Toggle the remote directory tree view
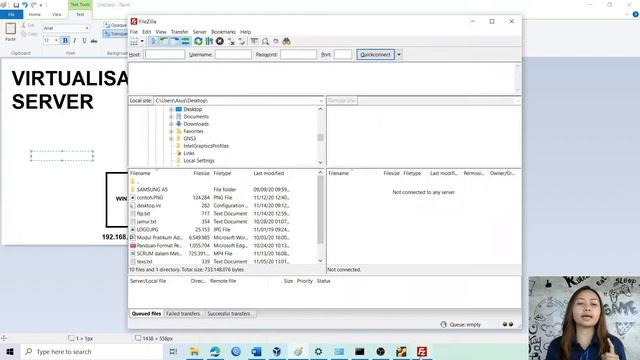 175,41
